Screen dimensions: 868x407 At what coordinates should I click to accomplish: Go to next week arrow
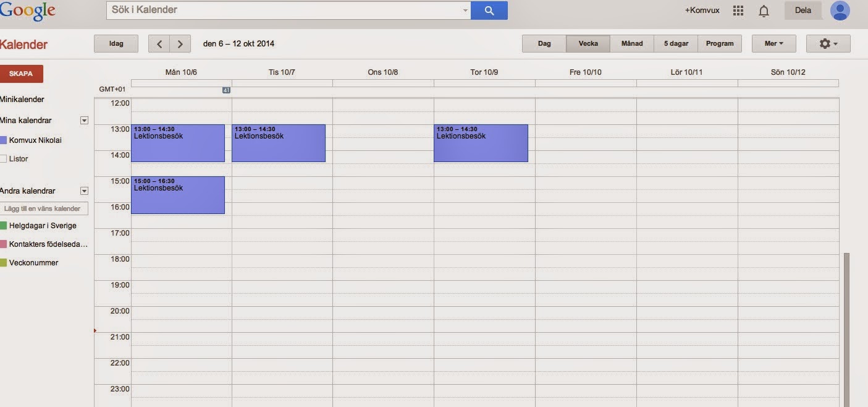tap(180, 44)
